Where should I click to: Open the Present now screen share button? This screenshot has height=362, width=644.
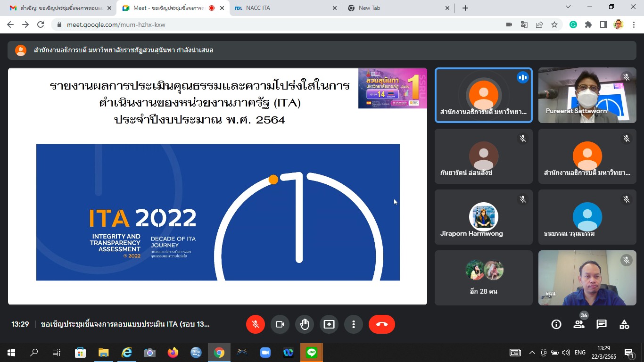329,324
